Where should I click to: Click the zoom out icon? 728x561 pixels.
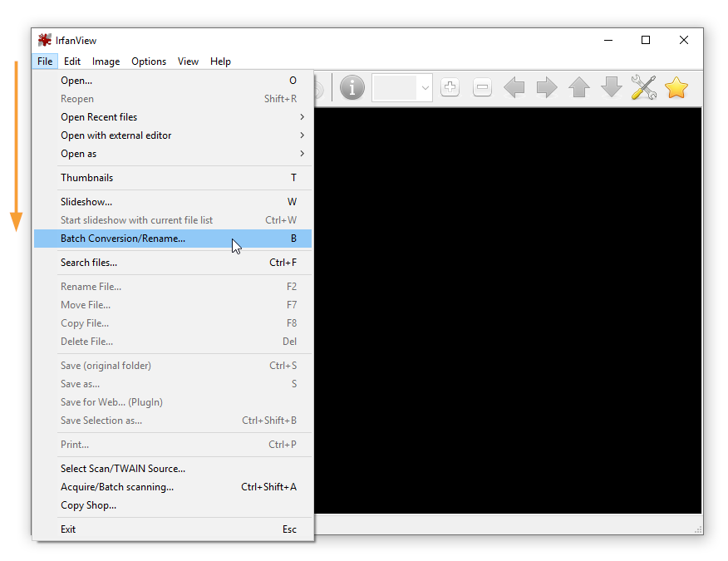click(482, 87)
